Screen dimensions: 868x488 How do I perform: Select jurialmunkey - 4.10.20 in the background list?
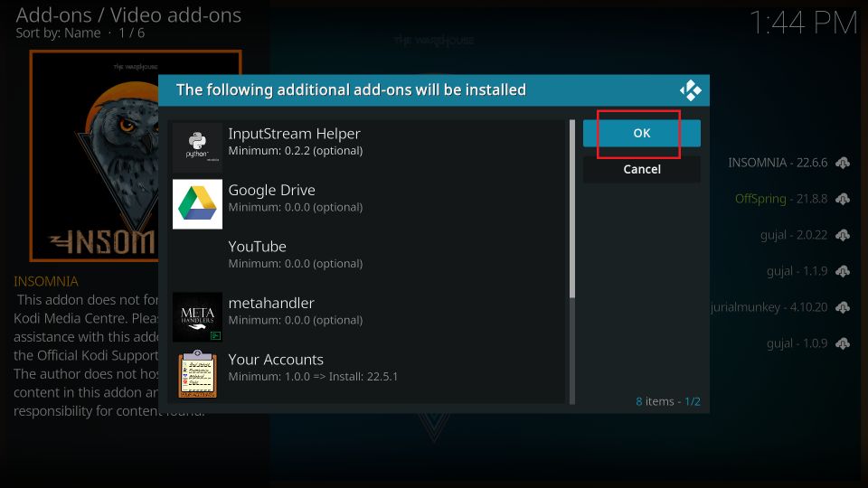pyautogui.click(x=769, y=307)
